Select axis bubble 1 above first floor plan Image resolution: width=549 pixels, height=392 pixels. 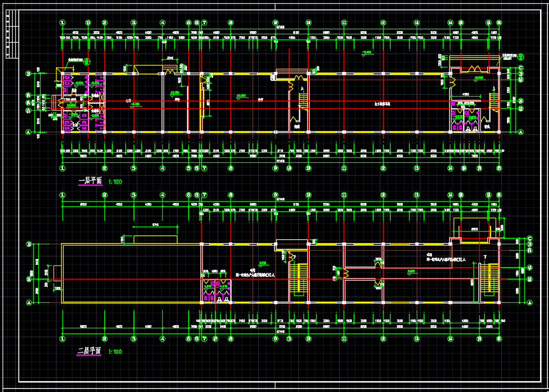62,23
